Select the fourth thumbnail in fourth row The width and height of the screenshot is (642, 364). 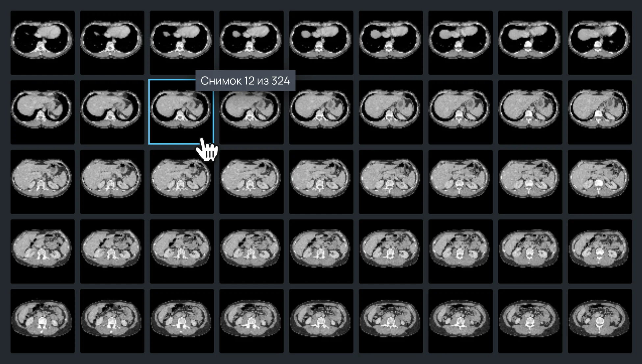(252, 252)
